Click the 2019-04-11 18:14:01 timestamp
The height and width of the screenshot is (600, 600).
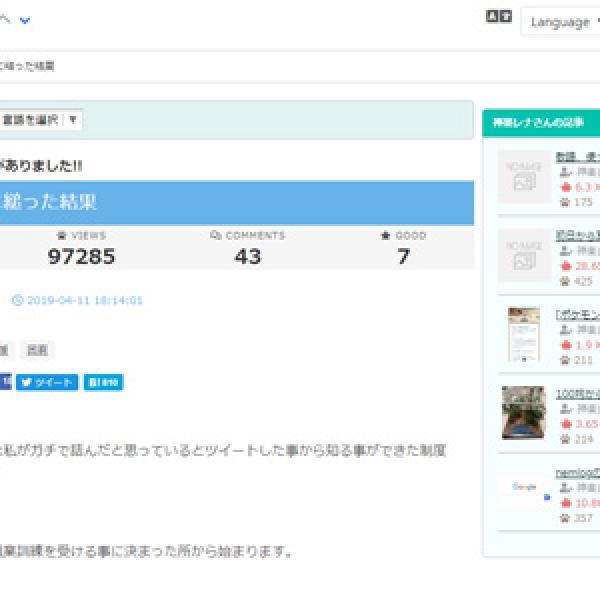click(x=84, y=300)
